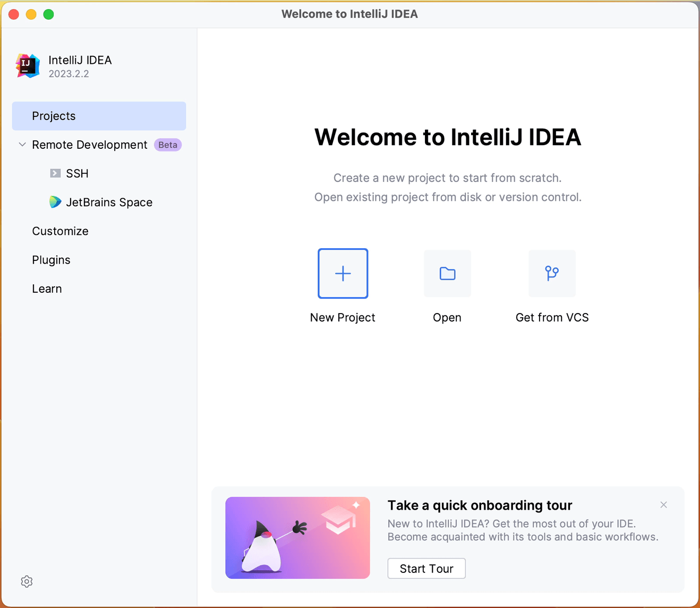
Task: Go to the Plugins section
Action: (x=51, y=260)
